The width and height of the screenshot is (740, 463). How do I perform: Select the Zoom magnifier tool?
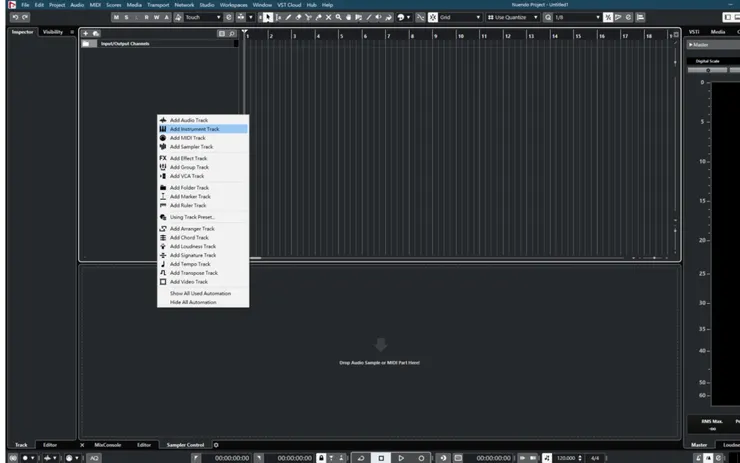[338, 17]
